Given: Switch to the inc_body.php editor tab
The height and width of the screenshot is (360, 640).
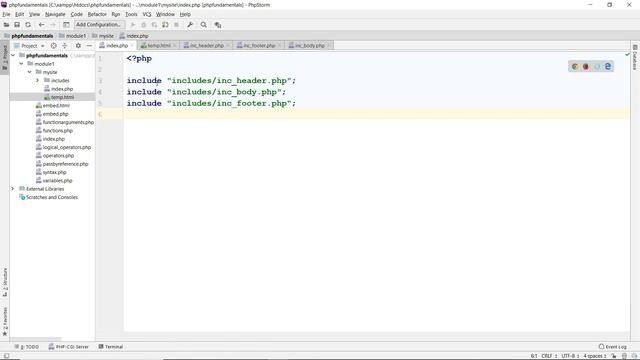Looking at the screenshot, I should point(309,45).
